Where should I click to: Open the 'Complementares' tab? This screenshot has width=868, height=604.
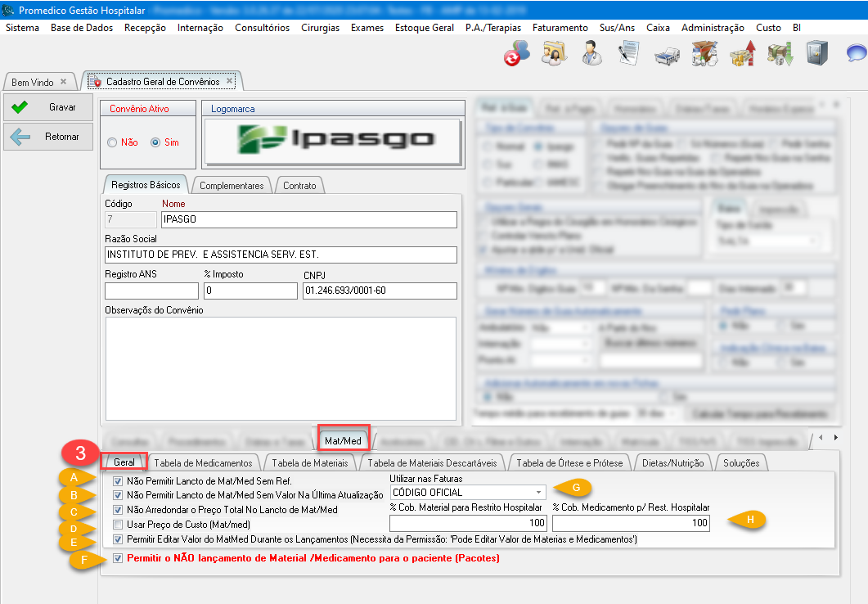232,186
